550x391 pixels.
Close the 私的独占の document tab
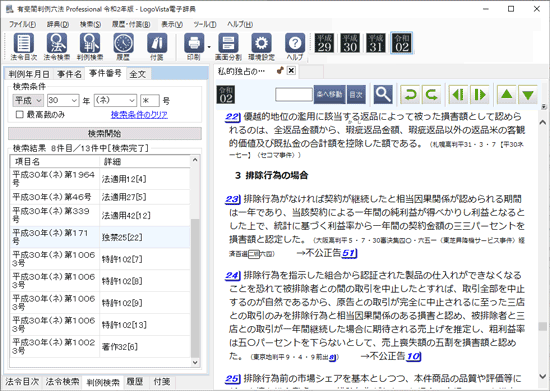click(x=291, y=70)
